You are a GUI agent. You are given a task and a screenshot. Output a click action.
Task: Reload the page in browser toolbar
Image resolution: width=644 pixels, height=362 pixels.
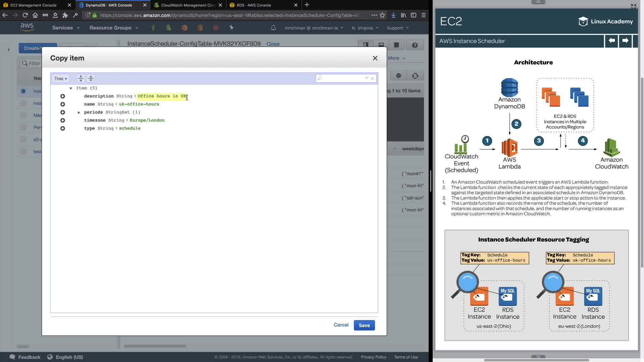(25, 15)
